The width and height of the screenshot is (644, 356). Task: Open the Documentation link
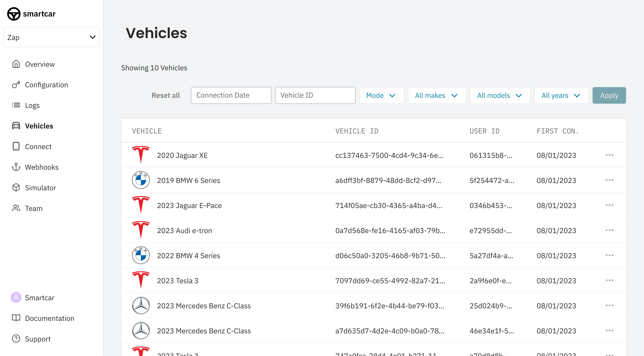49,318
